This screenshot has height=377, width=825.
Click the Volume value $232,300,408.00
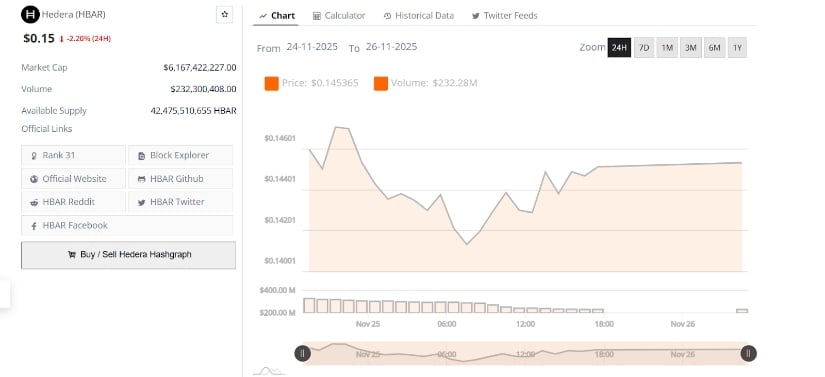pyautogui.click(x=203, y=89)
